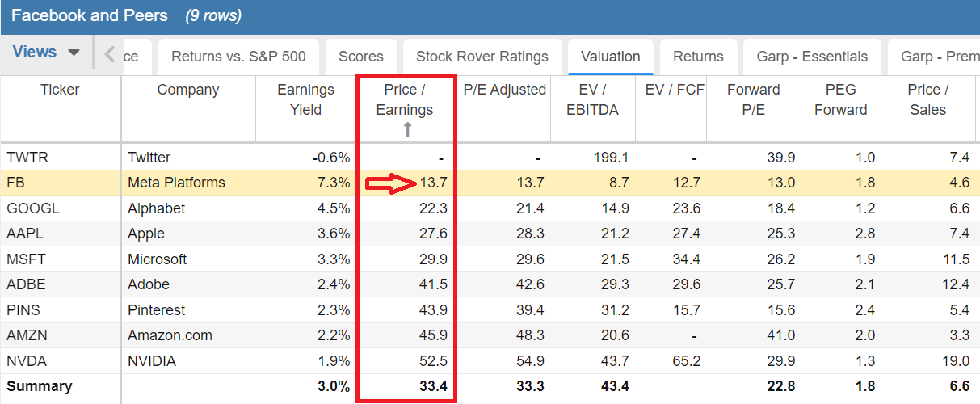This screenshot has height=404, width=980.
Task: Click the Microsoft company name
Action: (x=158, y=259)
